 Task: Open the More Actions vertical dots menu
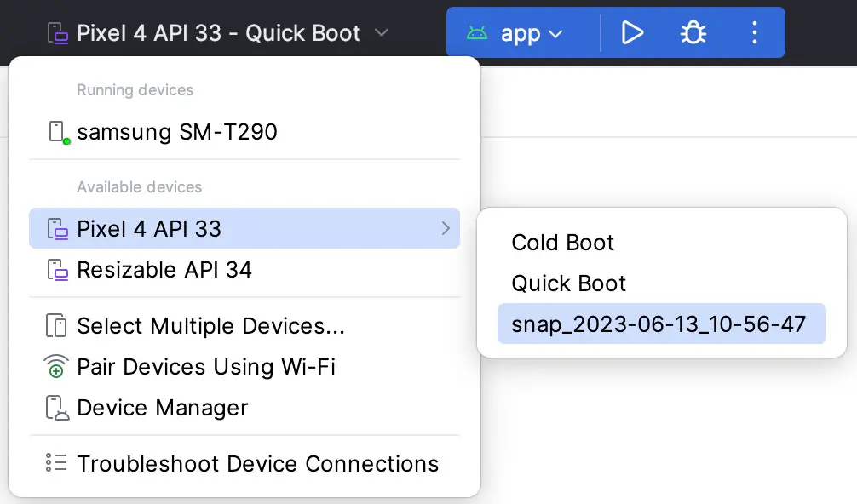(x=754, y=32)
